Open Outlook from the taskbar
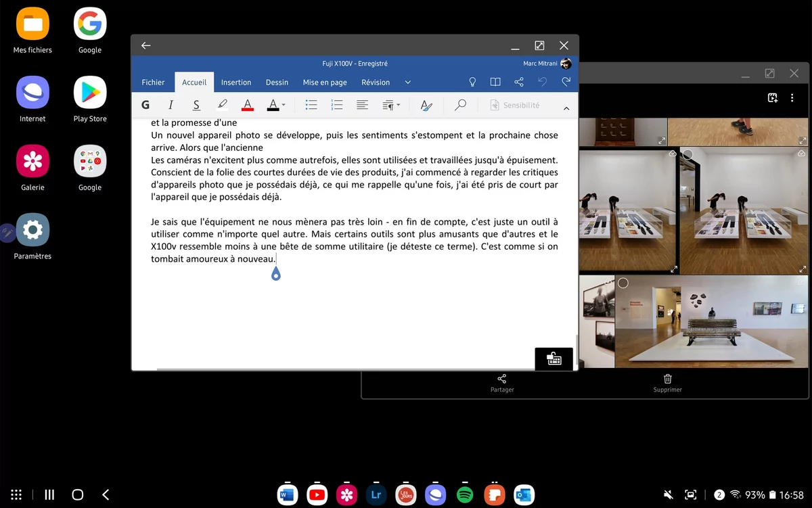The width and height of the screenshot is (812, 508). coord(524,495)
